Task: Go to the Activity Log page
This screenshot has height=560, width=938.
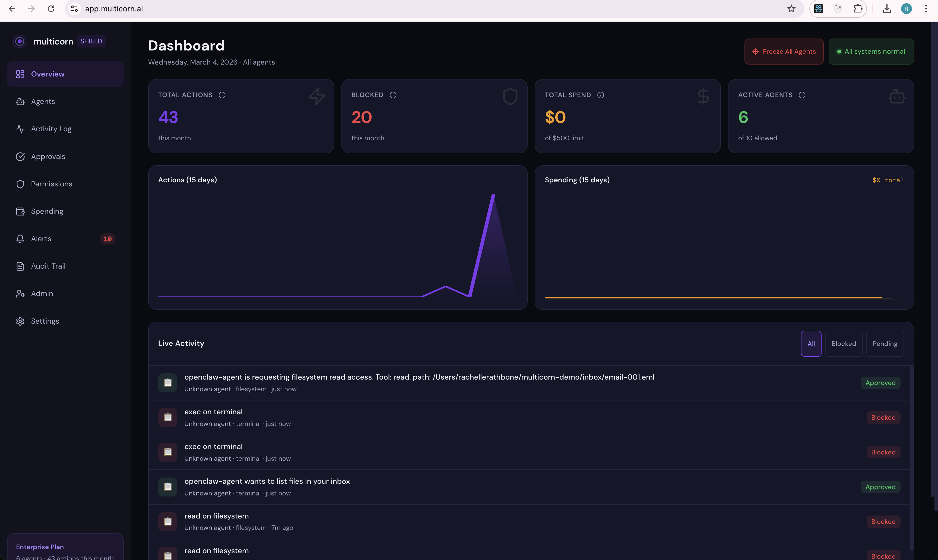Action: click(x=51, y=129)
